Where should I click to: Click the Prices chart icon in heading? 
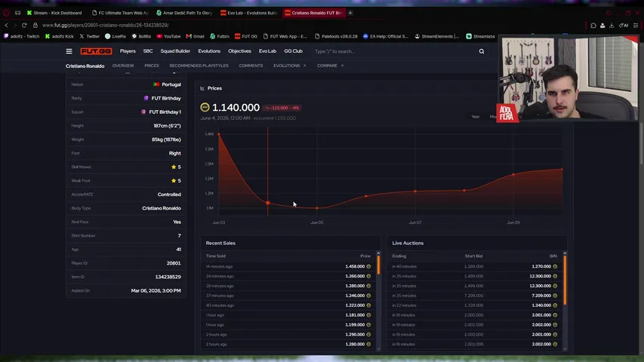(x=202, y=88)
